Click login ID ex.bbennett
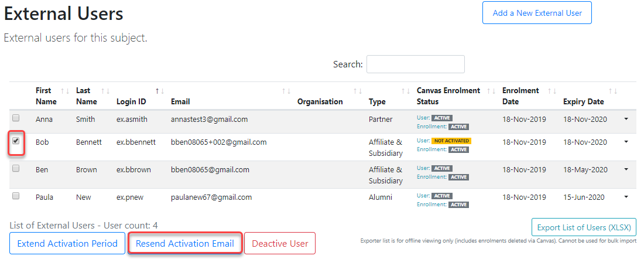644x259 pixels. tap(136, 142)
